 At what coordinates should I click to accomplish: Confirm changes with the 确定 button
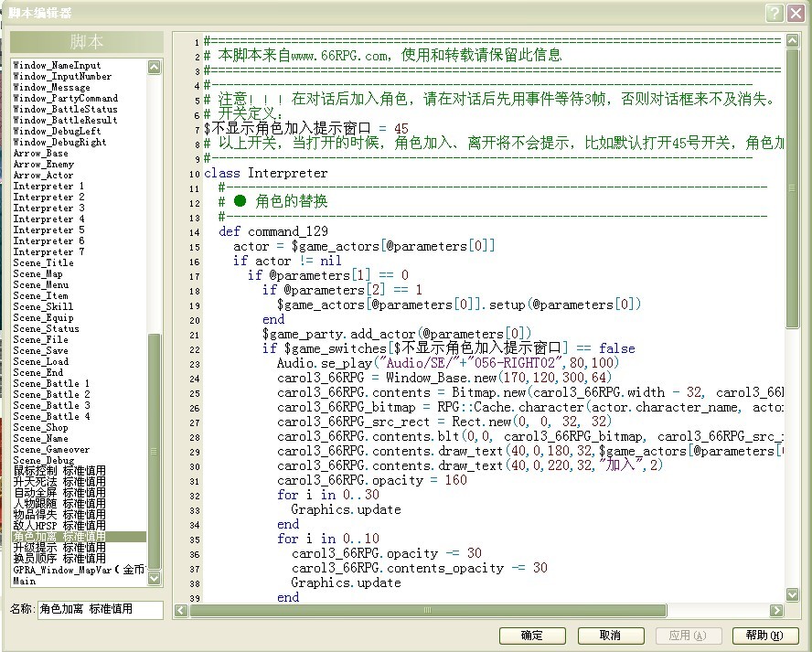[532, 636]
